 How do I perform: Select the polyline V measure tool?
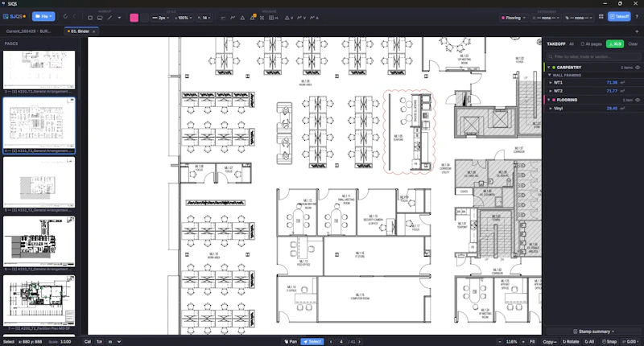coord(301,18)
